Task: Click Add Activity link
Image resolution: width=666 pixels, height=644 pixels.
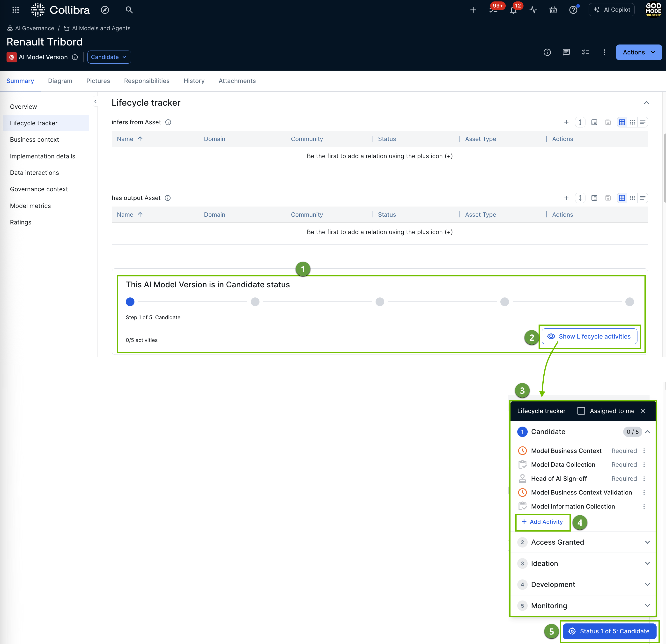Action: tap(542, 522)
